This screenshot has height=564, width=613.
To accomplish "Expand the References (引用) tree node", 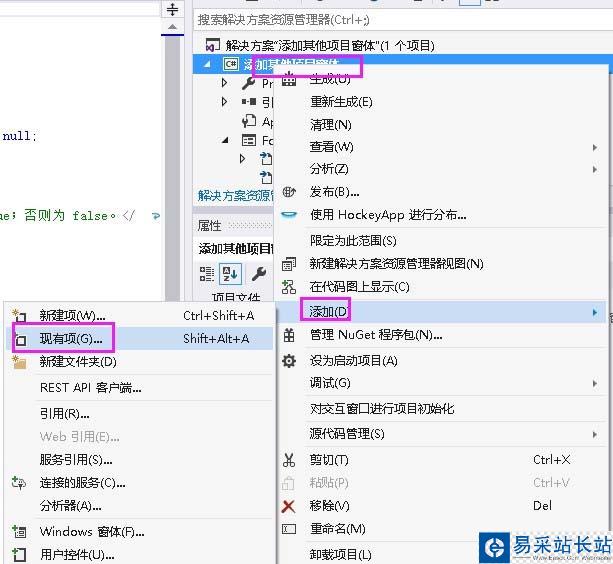I will [224, 102].
